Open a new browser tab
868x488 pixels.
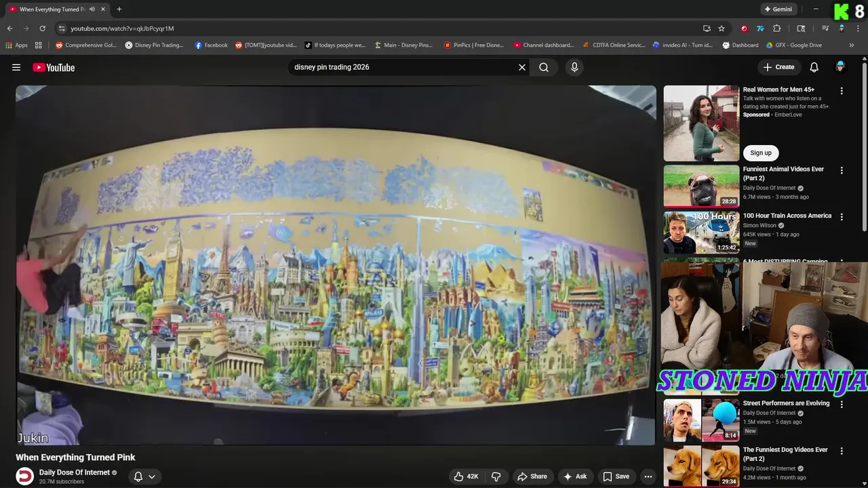click(x=119, y=9)
